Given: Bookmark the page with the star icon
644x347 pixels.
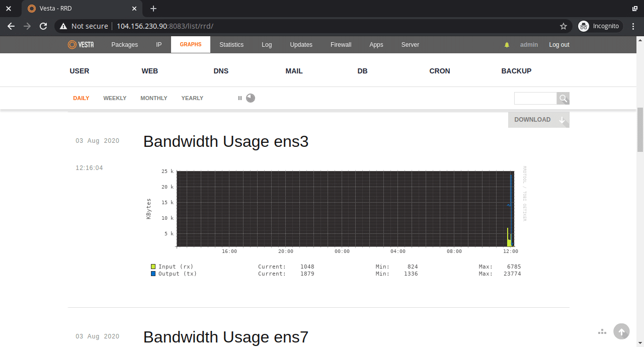Looking at the screenshot, I should click(x=563, y=26).
